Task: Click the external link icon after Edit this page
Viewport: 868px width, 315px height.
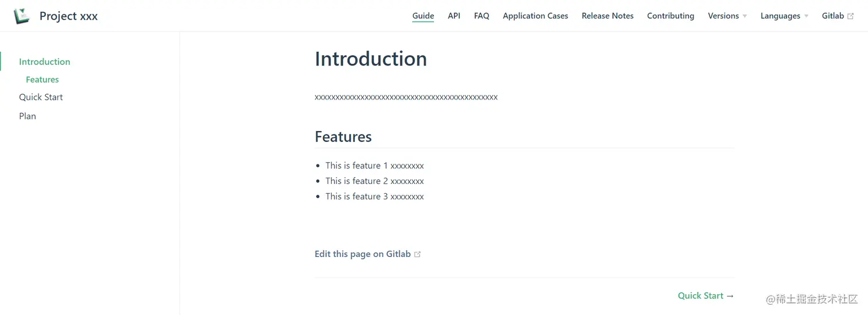Action: [417, 254]
